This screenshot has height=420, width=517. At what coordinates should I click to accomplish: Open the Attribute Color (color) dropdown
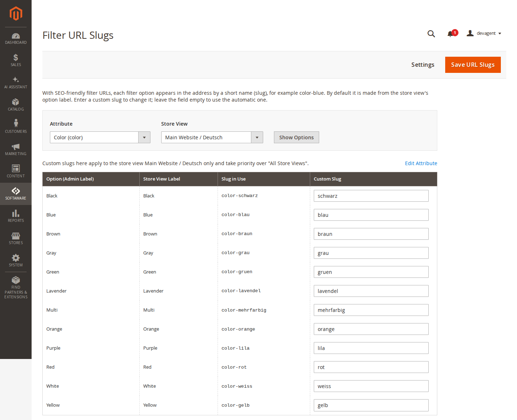click(x=100, y=137)
